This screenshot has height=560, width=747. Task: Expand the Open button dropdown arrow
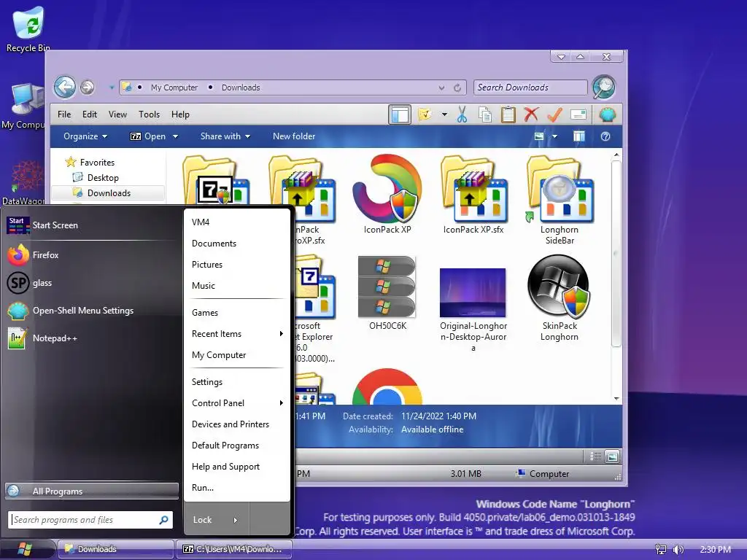tap(175, 136)
